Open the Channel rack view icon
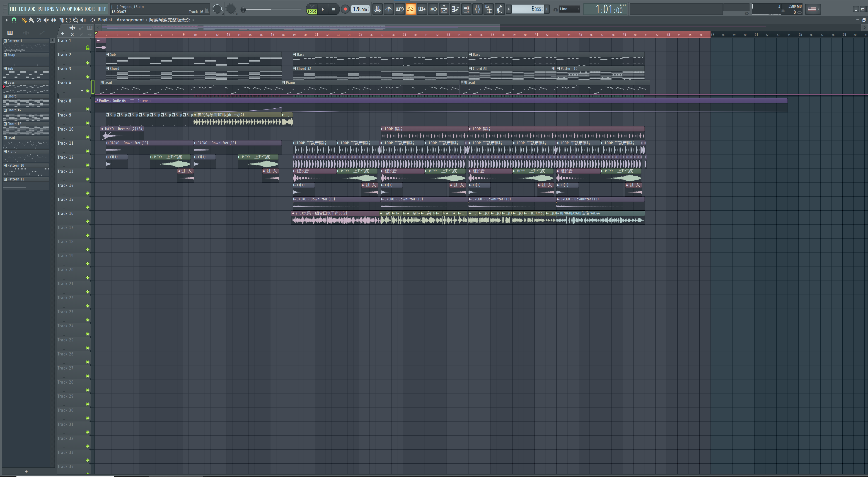 click(x=466, y=9)
